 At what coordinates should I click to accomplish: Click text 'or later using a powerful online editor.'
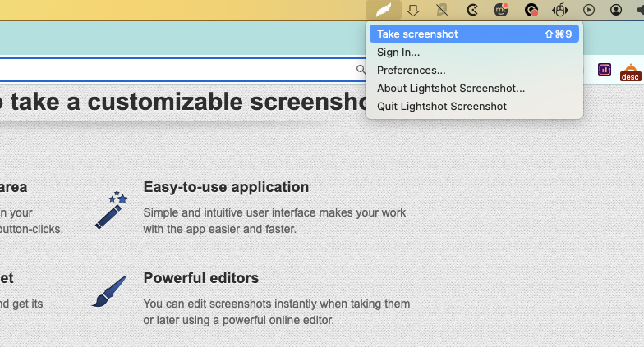(x=238, y=320)
